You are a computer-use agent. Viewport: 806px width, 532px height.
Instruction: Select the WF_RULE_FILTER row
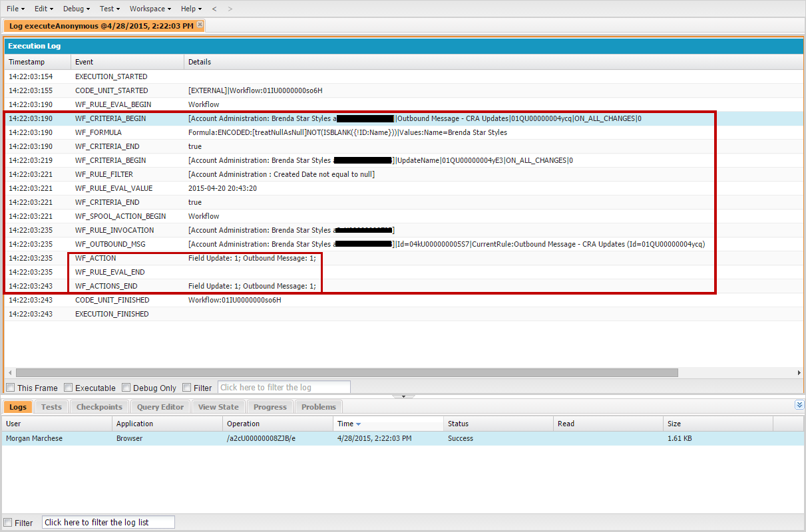click(x=403, y=174)
